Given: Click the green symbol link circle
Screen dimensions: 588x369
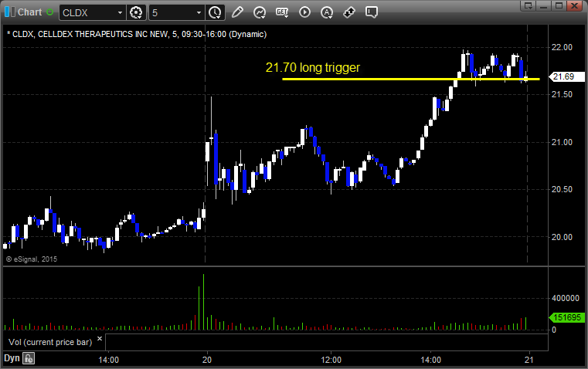Looking at the screenshot, I should [x=49, y=12].
